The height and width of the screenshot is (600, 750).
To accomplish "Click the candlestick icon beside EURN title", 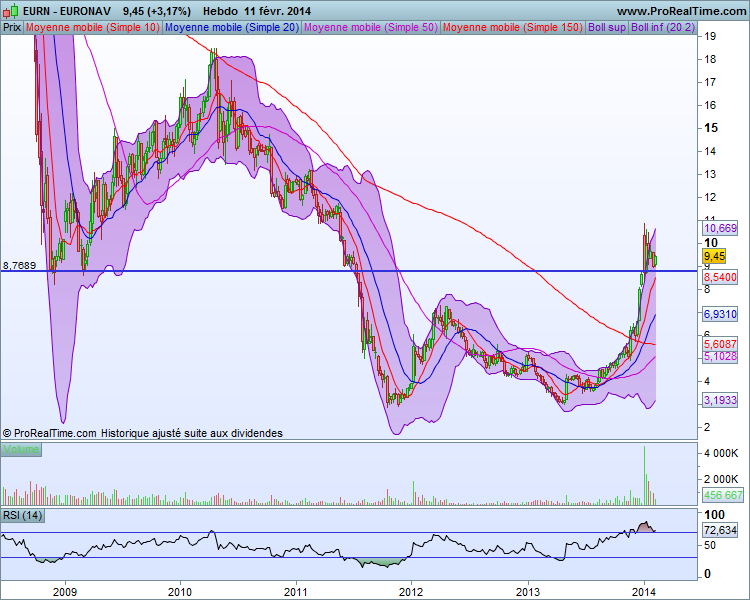I will tap(11, 11).
